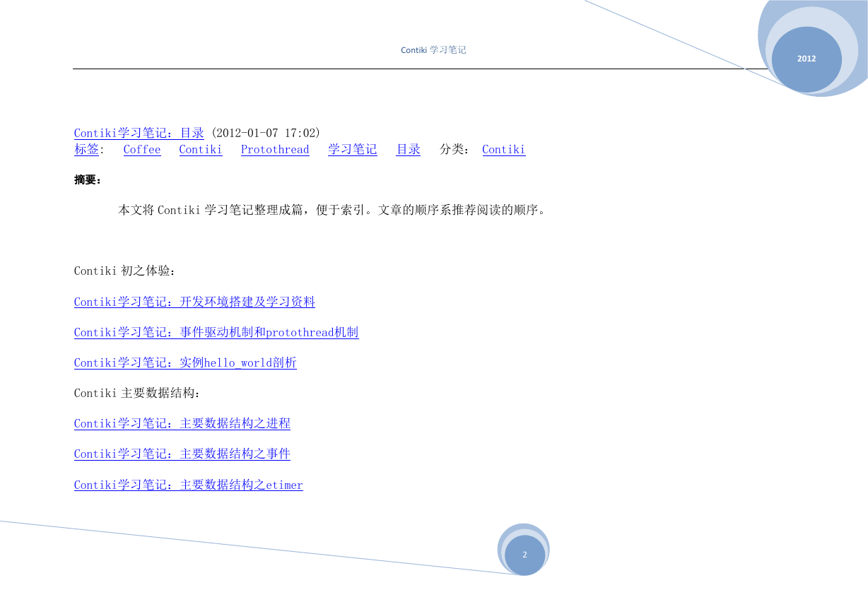Open the Protothread tag link
The width and height of the screenshot is (868, 614).
pyautogui.click(x=275, y=149)
